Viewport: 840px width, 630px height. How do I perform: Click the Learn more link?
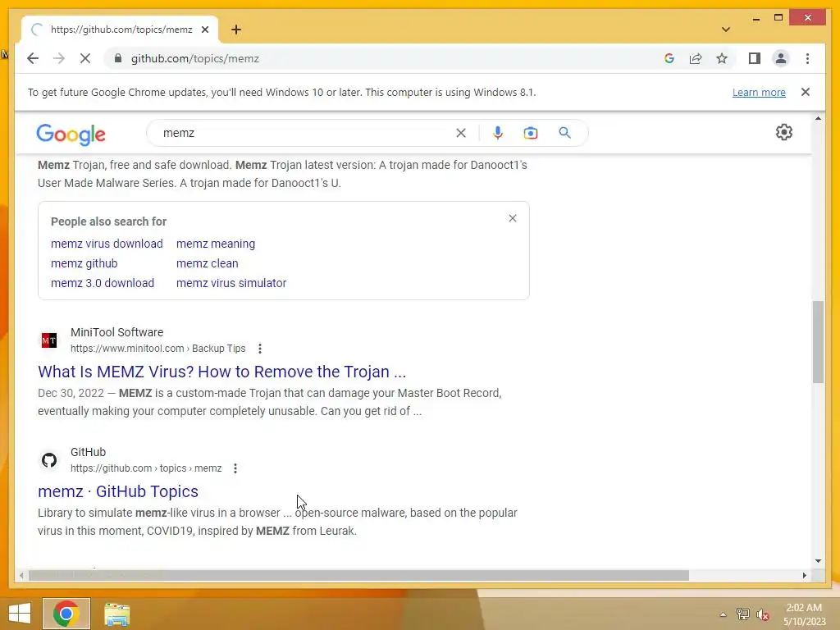click(759, 92)
